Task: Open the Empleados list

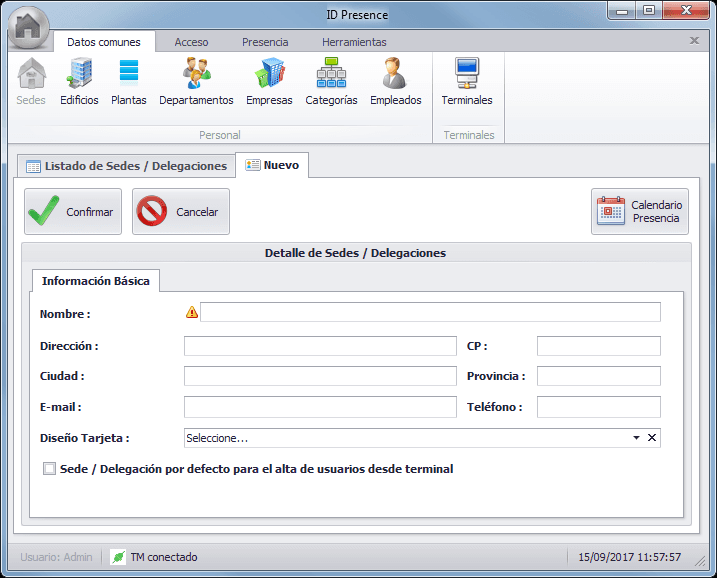Action: [x=395, y=81]
